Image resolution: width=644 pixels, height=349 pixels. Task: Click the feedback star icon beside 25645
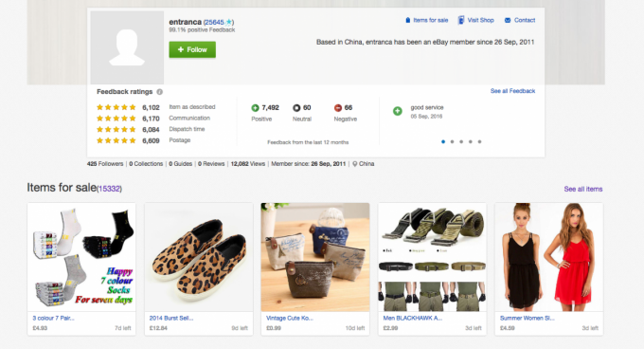(228, 22)
